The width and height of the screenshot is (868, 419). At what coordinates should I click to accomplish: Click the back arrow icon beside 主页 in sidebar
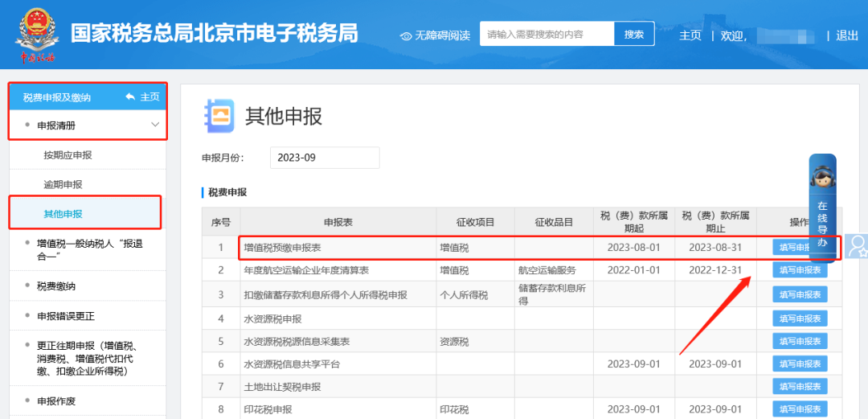pos(130,97)
